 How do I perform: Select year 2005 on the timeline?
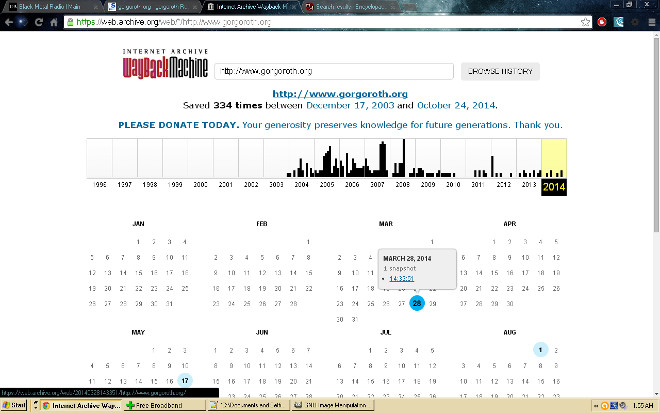tap(327, 184)
